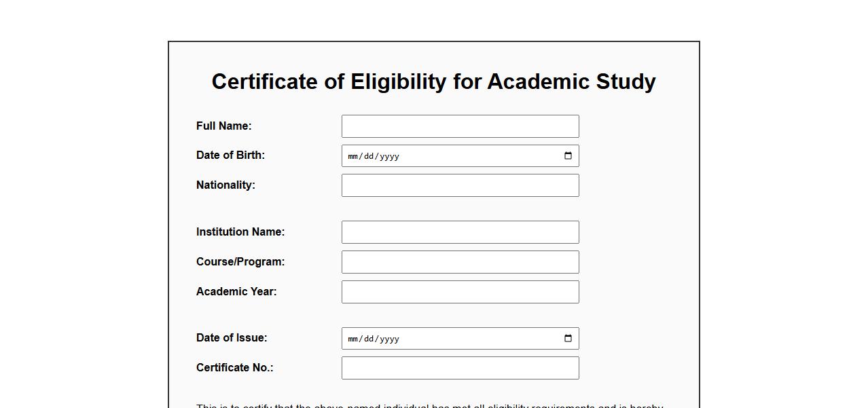Select month segment in Date of Birth
The image size is (868, 408).
click(x=353, y=156)
